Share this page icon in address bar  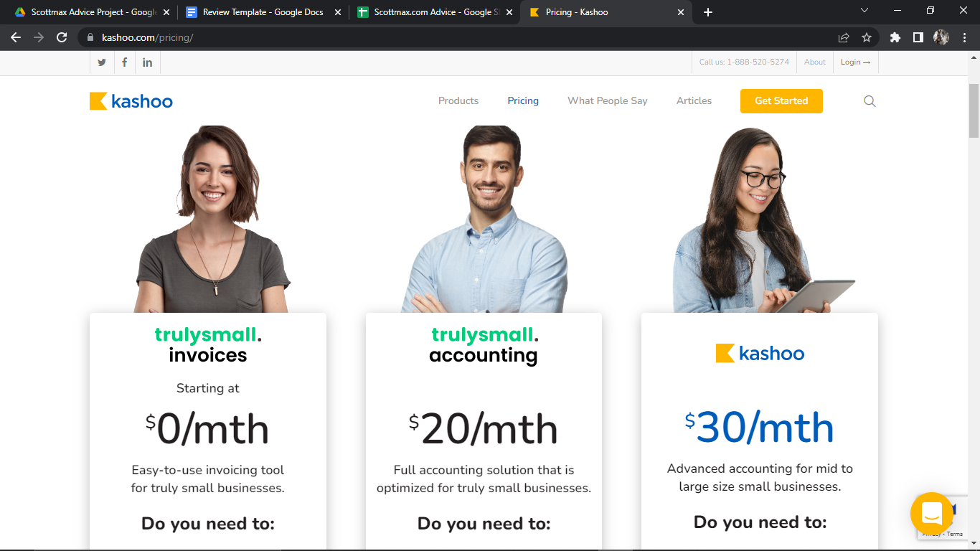[844, 37]
